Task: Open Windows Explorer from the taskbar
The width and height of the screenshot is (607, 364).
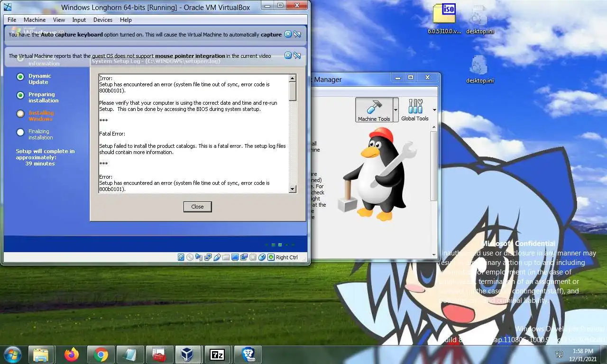Action: click(41, 355)
